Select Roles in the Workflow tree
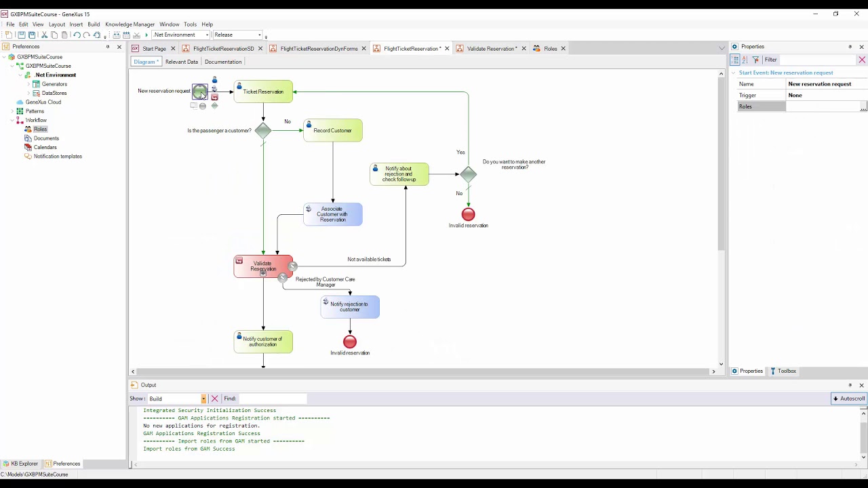The height and width of the screenshot is (488, 868). (x=40, y=129)
